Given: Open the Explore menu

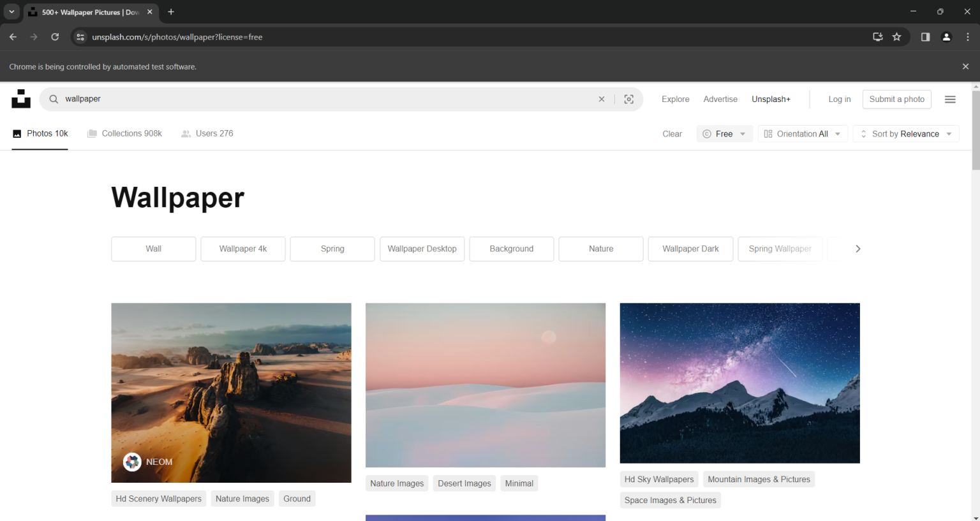Looking at the screenshot, I should tap(675, 99).
